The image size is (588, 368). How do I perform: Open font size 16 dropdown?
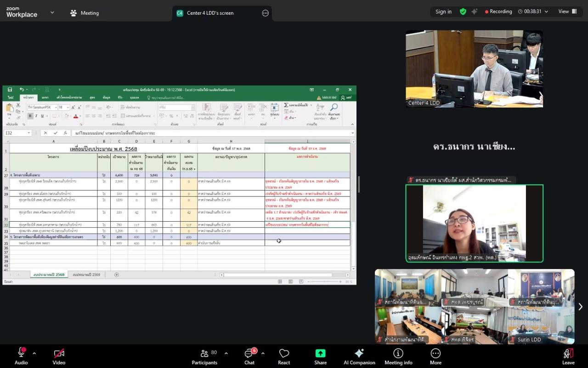coord(67,107)
